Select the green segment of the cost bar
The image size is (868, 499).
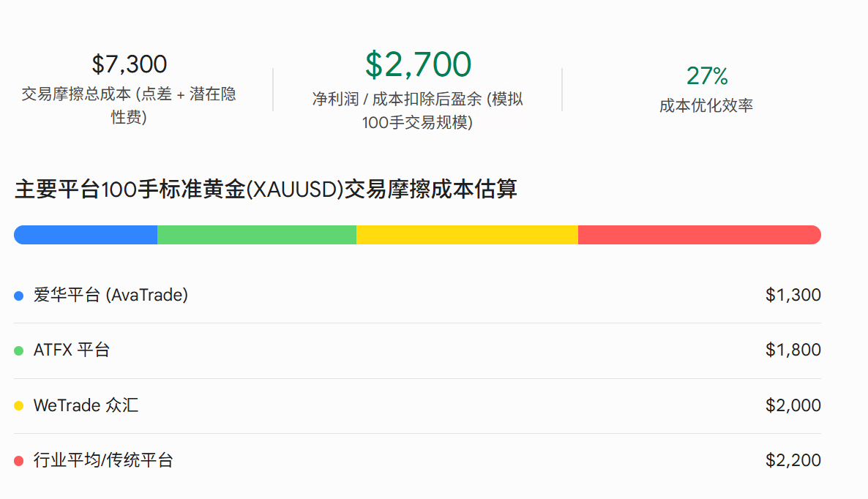(257, 235)
